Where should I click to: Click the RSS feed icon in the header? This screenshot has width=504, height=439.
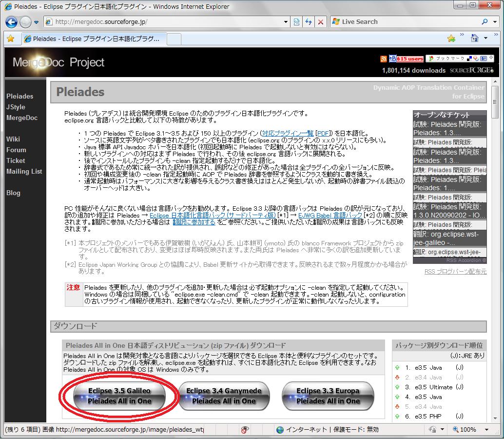click(x=383, y=59)
